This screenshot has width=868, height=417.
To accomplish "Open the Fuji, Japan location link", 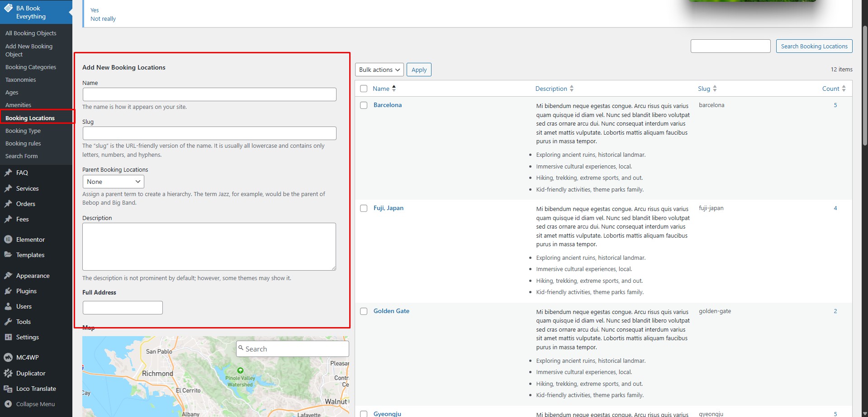I will [389, 208].
